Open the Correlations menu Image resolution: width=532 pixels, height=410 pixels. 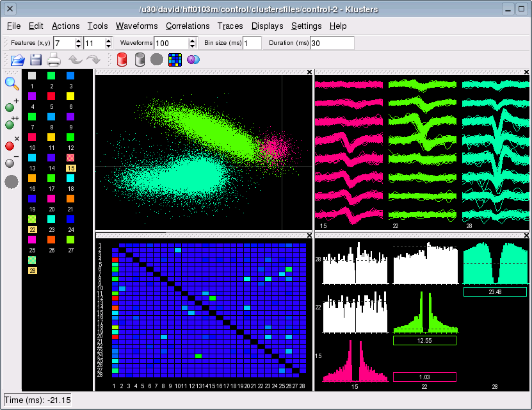point(188,26)
